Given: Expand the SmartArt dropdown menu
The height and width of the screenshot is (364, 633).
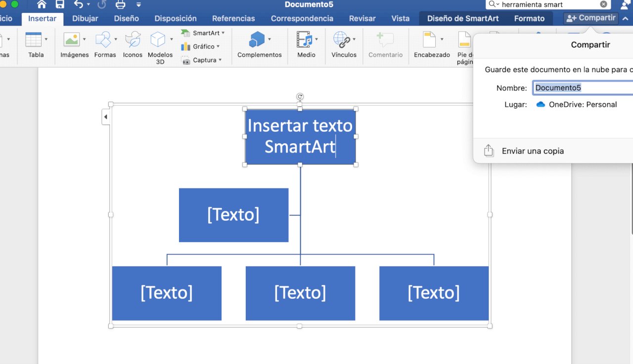Looking at the screenshot, I should point(223,33).
